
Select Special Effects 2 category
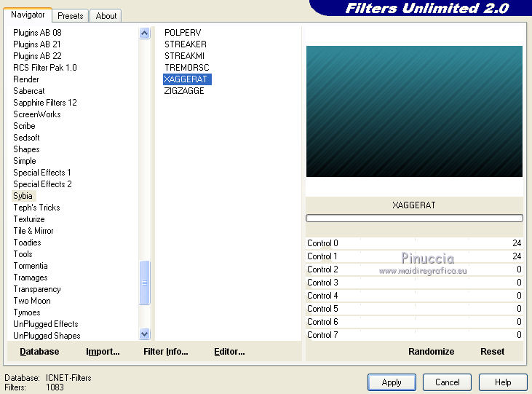(x=42, y=184)
